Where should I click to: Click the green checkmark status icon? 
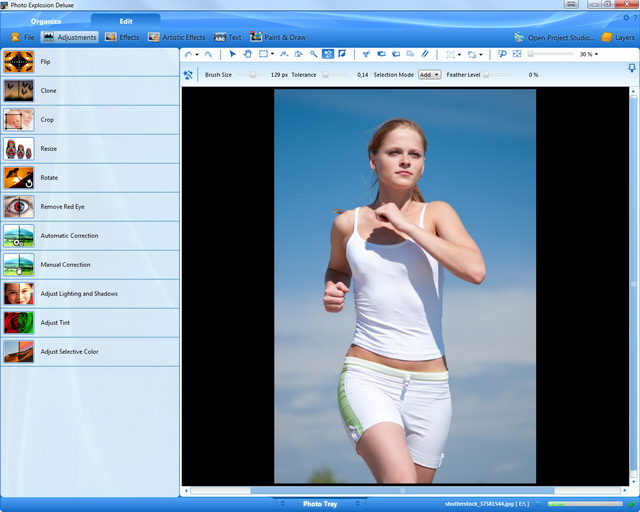(632, 504)
